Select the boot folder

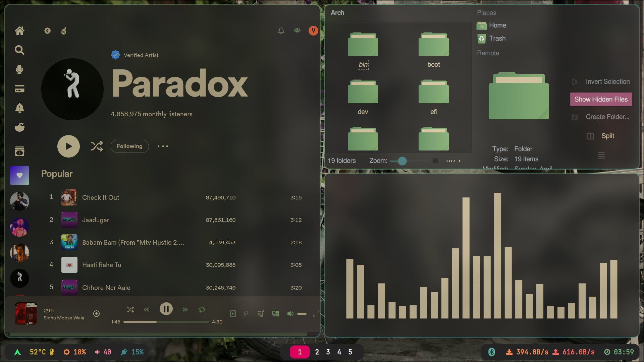click(433, 51)
